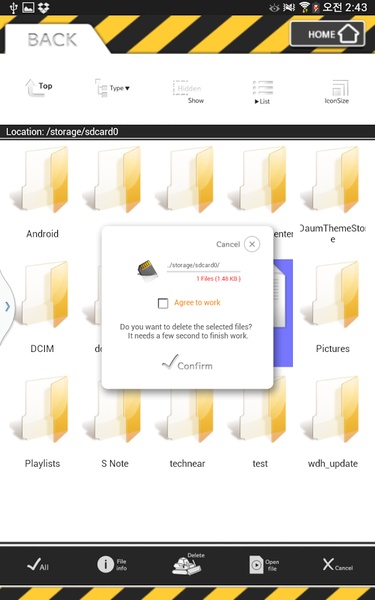Open the Playlists folder
This screenshot has height=600, width=375.
[x=42, y=422]
